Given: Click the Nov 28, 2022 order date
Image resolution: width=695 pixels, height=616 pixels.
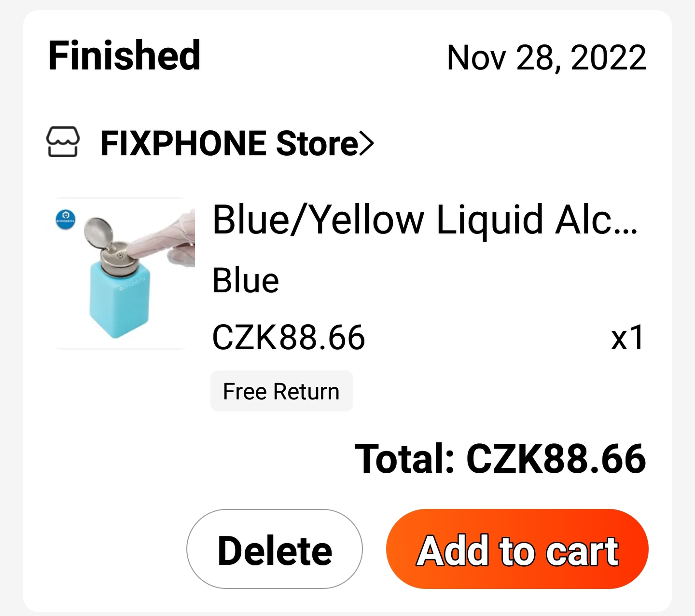Looking at the screenshot, I should coord(546,58).
